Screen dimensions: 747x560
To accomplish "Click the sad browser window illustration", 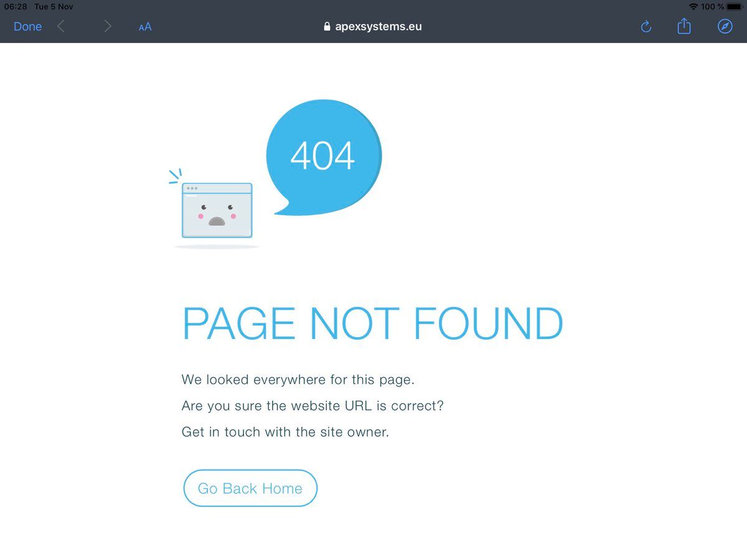I will coord(217,210).
